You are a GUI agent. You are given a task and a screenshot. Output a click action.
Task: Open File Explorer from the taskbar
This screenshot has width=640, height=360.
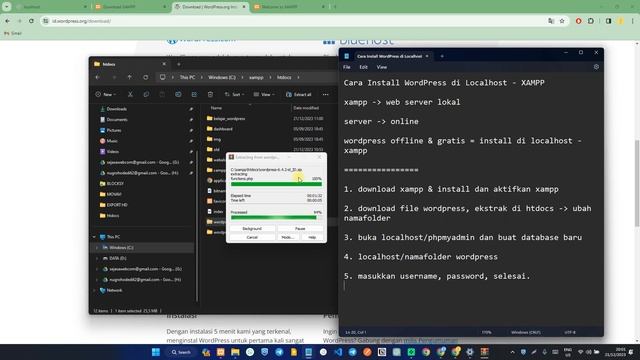pyautogui.click(x=235, y=352)
